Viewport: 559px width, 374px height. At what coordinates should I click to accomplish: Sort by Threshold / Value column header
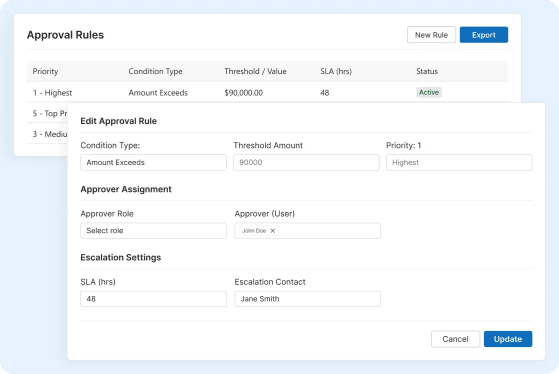pos(255,71)
